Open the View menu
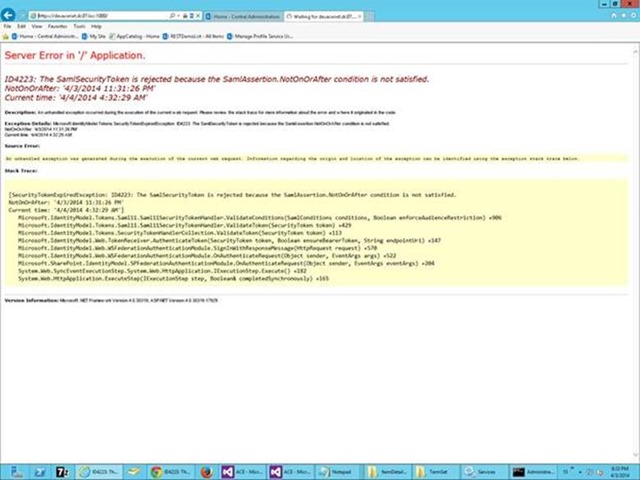 [x=37, y=27]
